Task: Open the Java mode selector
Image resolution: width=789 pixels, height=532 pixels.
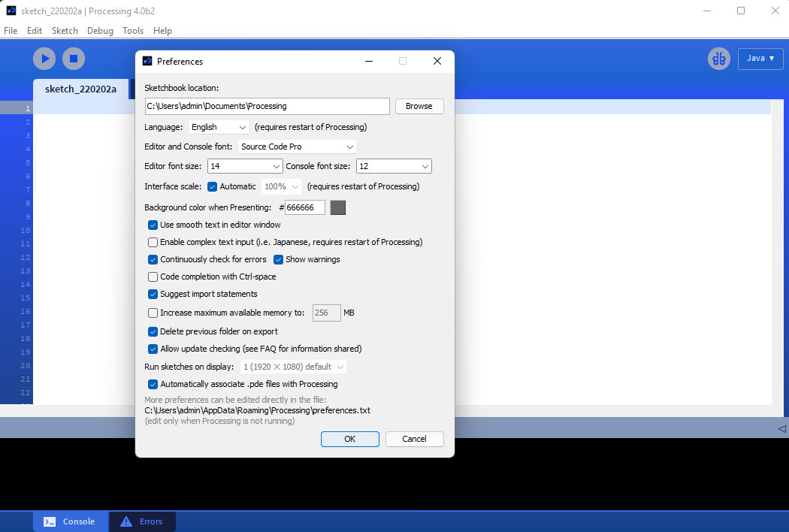Action: point(760,59)
